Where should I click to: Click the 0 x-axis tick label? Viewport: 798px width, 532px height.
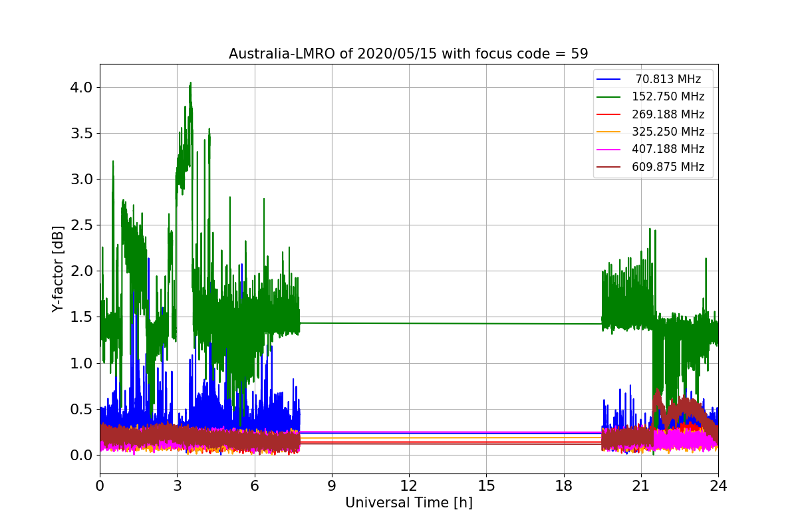100,485
